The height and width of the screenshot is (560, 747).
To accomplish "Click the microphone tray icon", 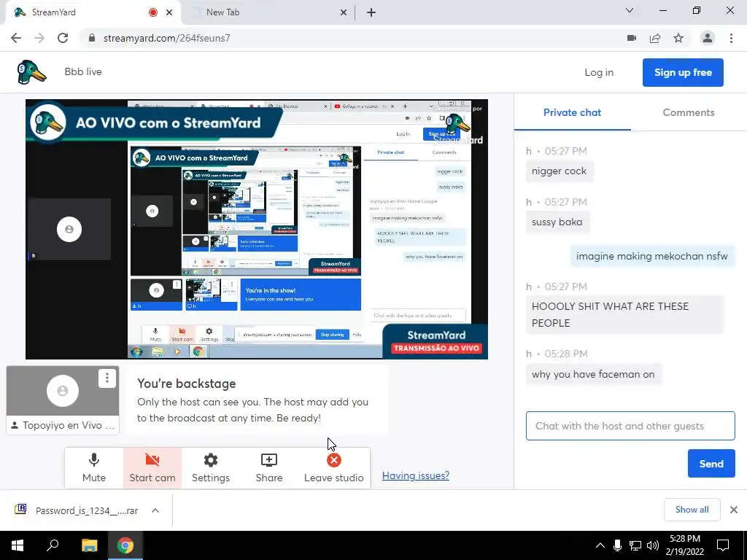I will (617, 545).
